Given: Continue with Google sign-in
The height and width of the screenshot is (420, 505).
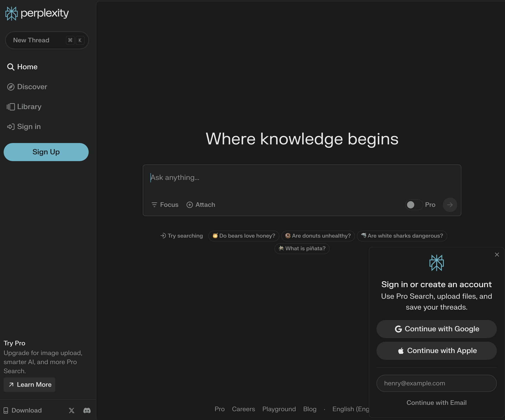Looking at the screenshot, I should [436, 329].
